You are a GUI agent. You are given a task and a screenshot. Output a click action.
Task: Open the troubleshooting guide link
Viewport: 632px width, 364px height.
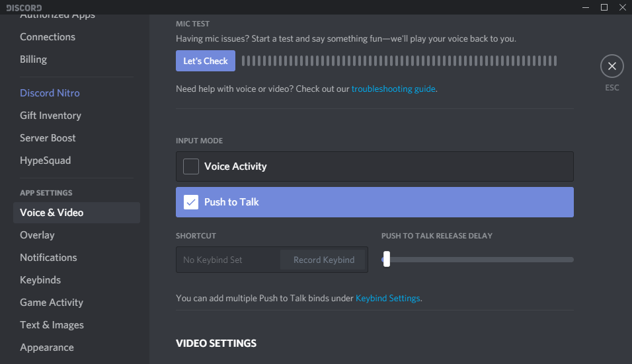click(393, 89)
